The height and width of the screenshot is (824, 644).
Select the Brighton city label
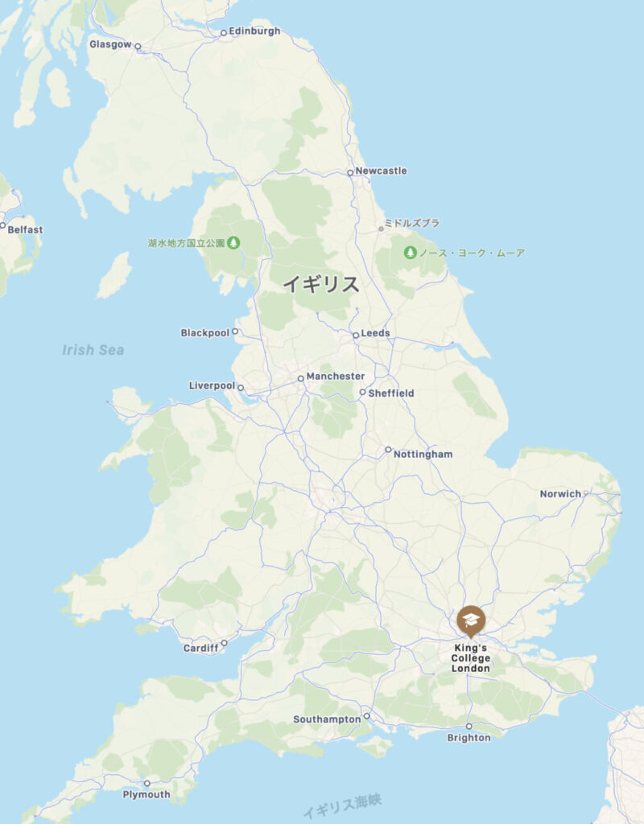[469, 738]
